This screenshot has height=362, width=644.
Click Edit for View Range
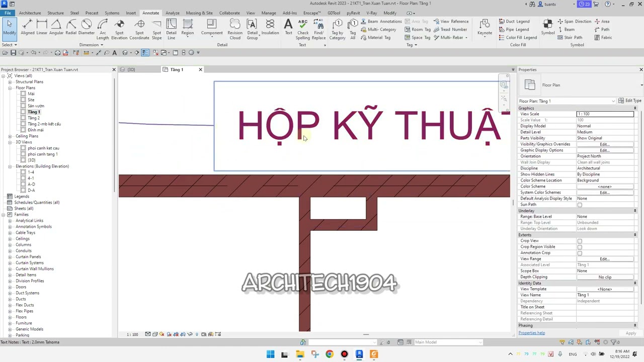click(605, 259)
